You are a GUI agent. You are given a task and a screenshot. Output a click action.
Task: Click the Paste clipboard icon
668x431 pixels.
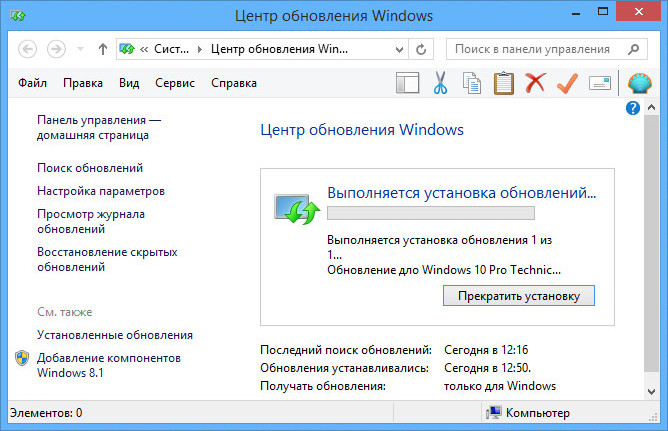pyautogui.click(x=504, y=83)
